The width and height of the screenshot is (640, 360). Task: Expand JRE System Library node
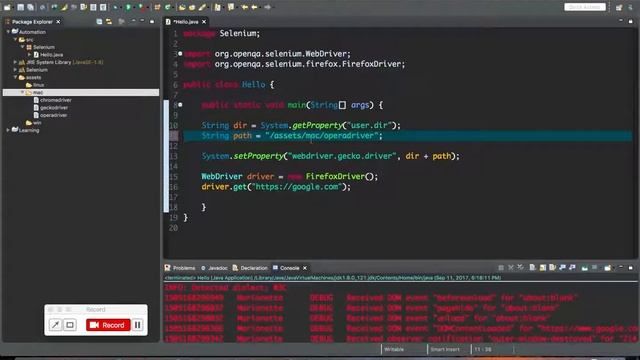[15, 62]
